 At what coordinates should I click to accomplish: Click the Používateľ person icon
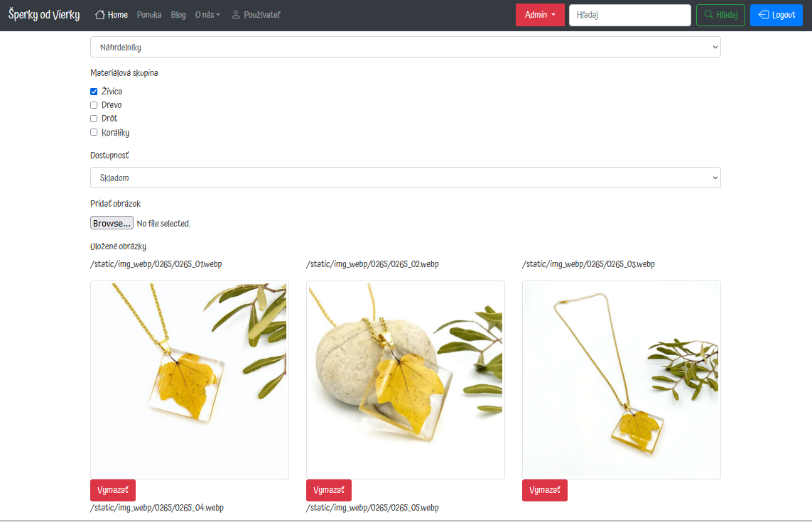[x=236, y=14]
